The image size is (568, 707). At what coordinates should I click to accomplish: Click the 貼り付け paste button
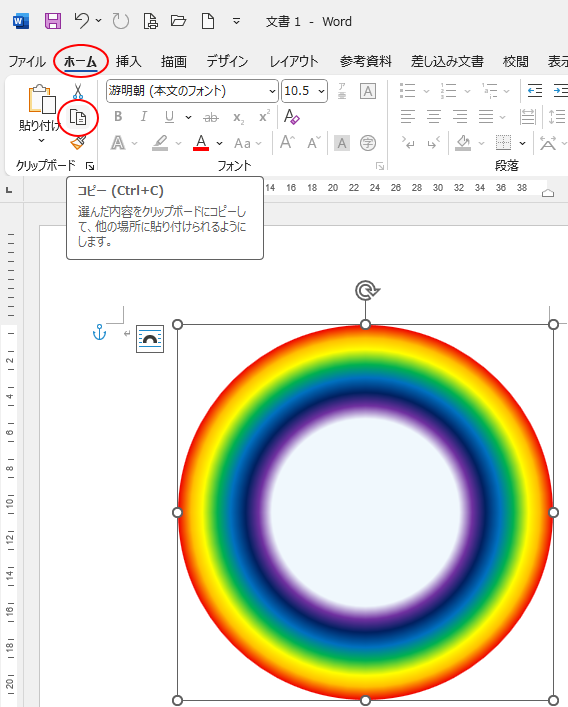[x=41, y=113]
